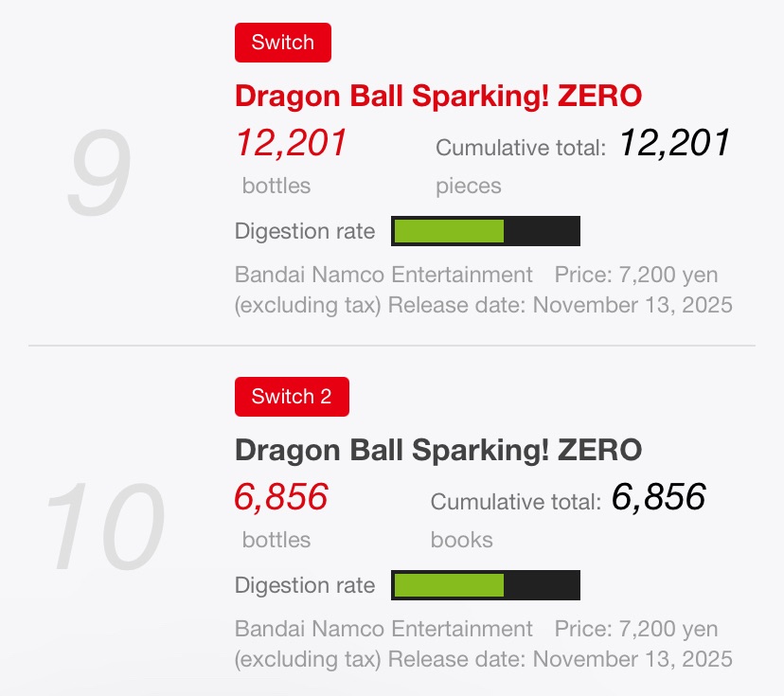Click the "pieces" unit label
The height and width of the screenshot is (696, 784).
pos(469,186)
